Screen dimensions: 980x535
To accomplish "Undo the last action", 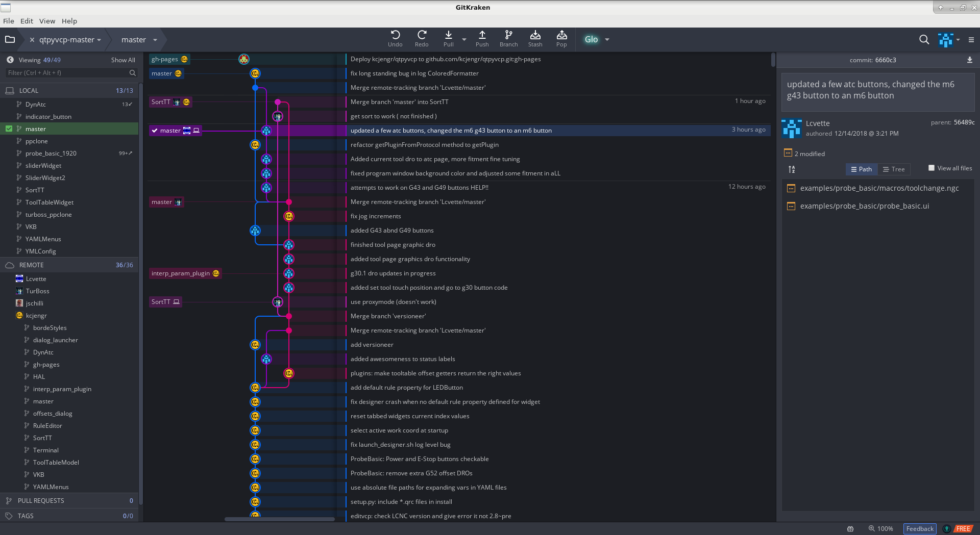I will point(395,39).
